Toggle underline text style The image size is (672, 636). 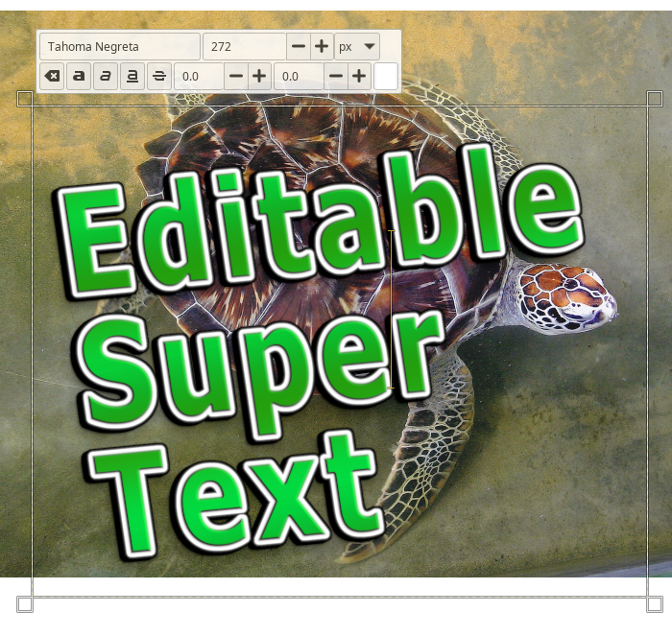(132, 76)
